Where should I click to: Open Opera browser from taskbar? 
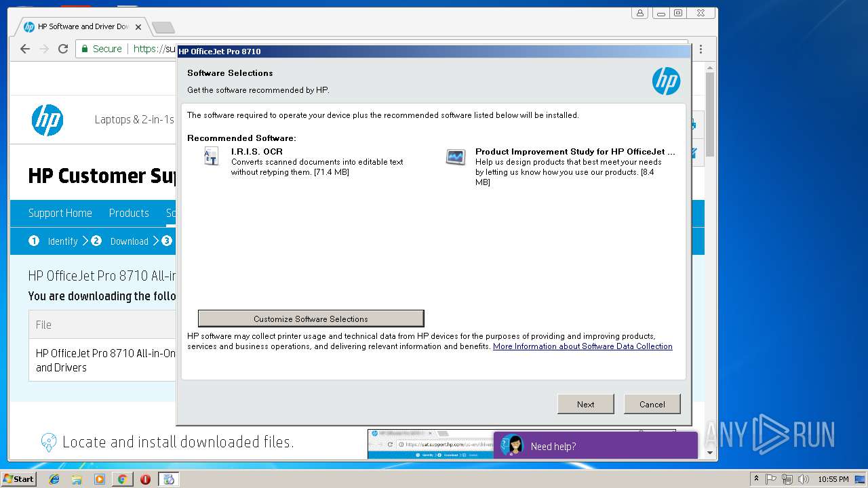(145, 479)
